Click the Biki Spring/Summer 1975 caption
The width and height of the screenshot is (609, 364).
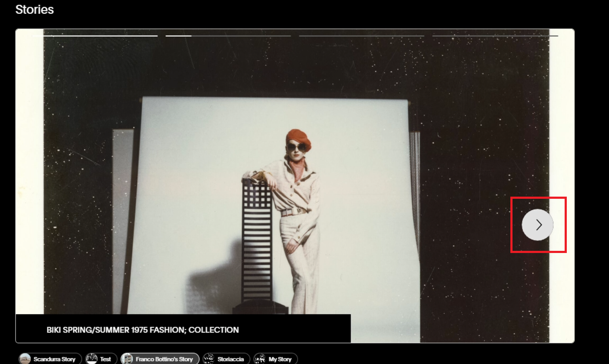[x=143, y=330]
